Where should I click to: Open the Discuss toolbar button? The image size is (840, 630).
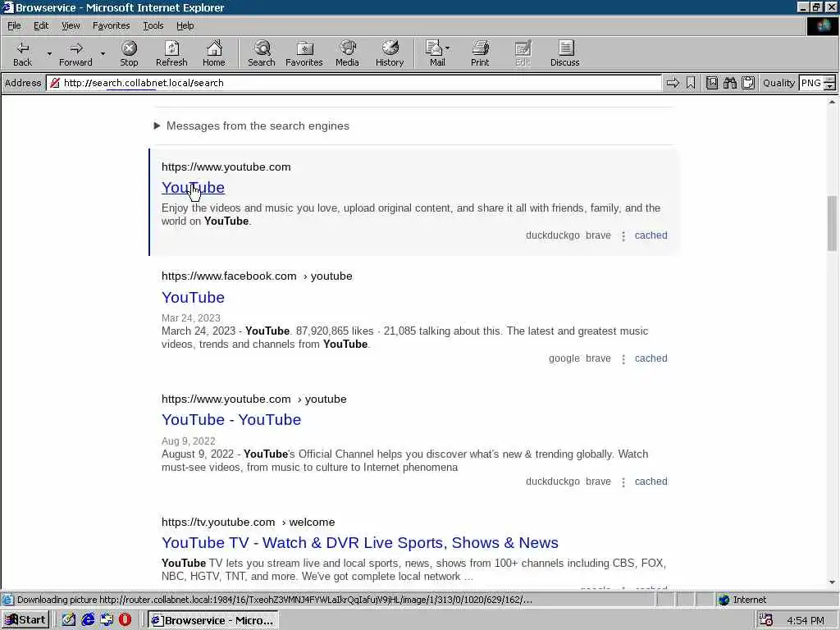(564, 53)
